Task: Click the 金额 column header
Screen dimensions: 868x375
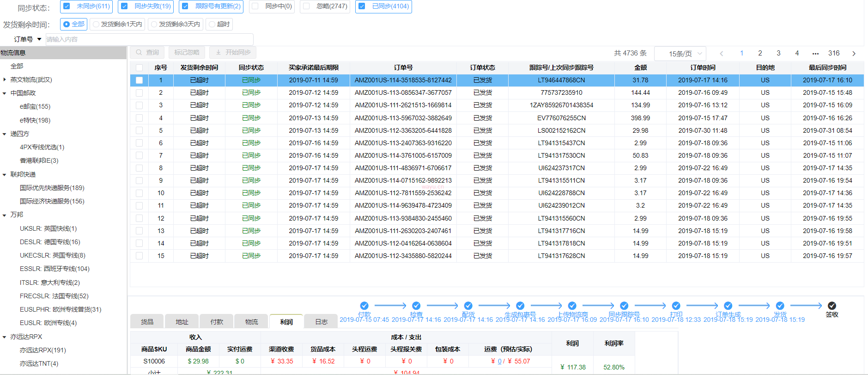Action: 640,68
